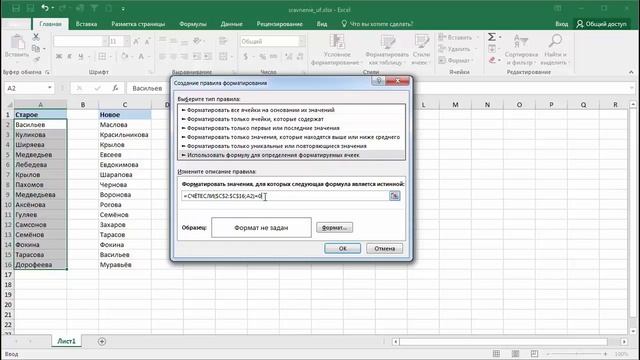Click the Отмена button in dialog

click(384, 248)
